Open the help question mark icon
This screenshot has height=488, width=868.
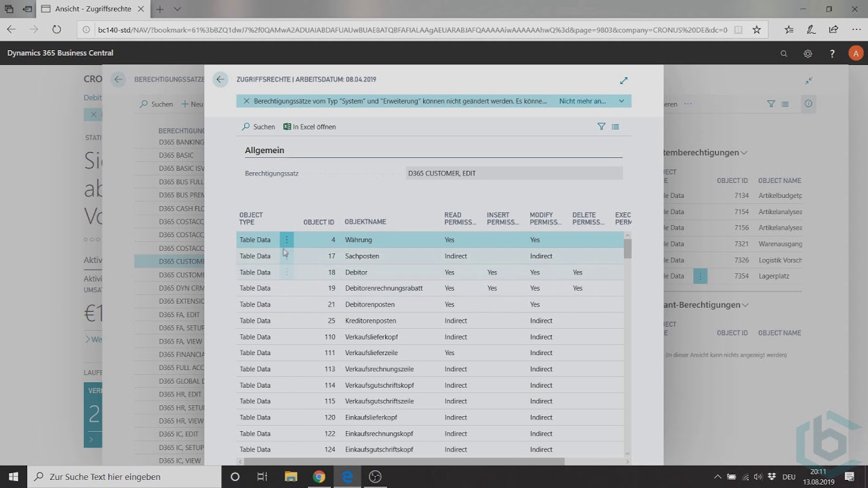click(x=832, y=54)
